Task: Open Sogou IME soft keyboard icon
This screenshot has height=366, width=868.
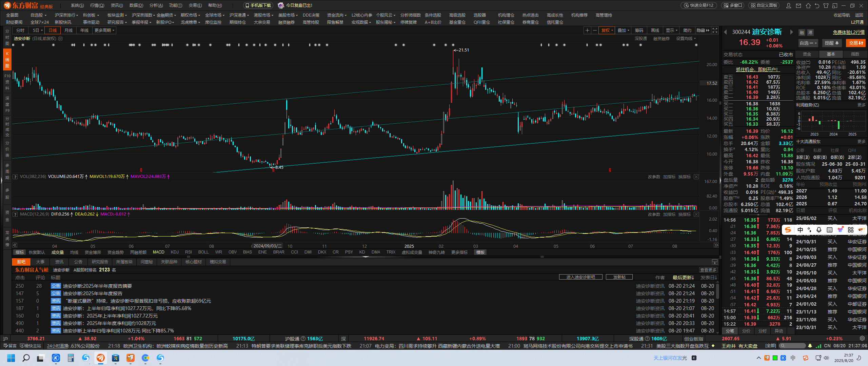Action: [x=829, y=230]
